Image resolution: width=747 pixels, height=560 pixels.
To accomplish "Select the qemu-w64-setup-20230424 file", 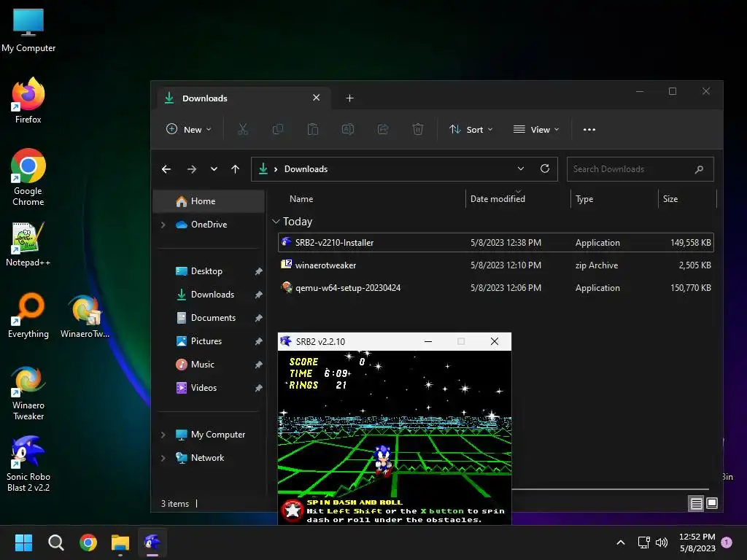I will tap(495, 287).
